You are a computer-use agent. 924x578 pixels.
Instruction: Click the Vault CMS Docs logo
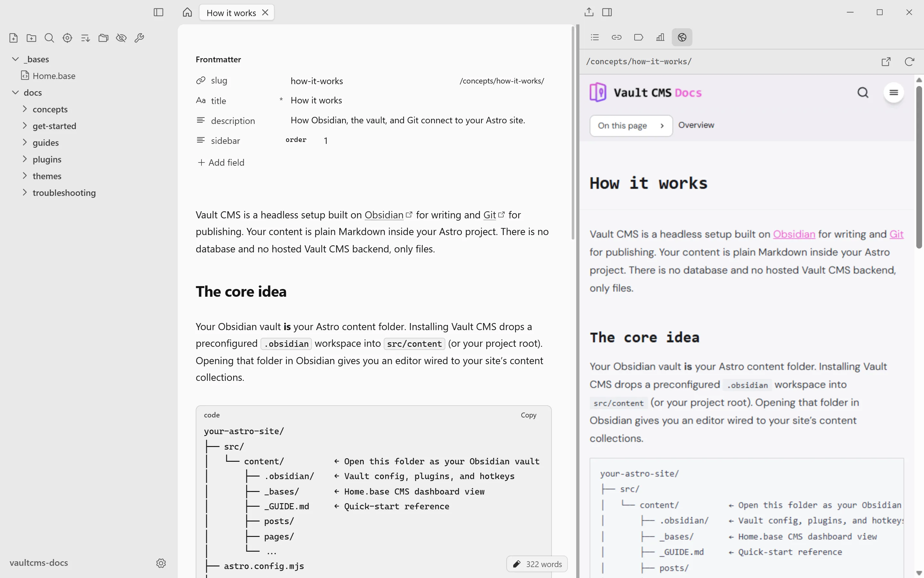[x=646, y=92]
